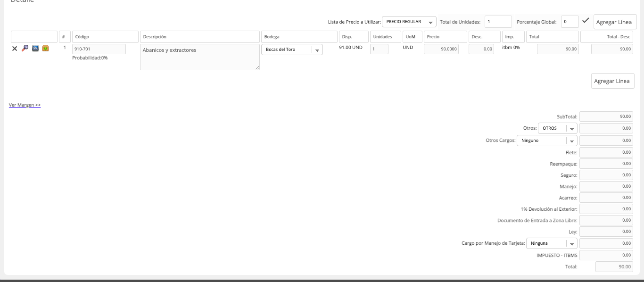Click the 1% Devolución al Exterior field

click(606, 209)
